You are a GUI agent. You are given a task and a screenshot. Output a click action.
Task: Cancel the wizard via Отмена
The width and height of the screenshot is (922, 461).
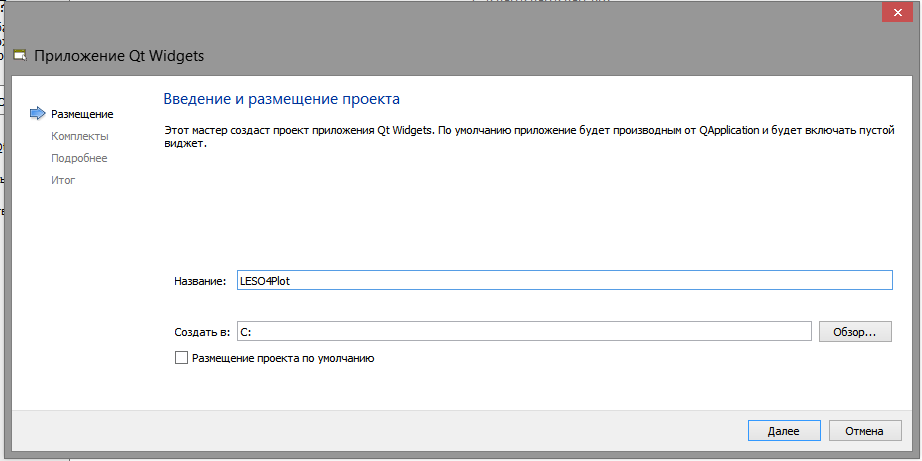pos(864,430)
